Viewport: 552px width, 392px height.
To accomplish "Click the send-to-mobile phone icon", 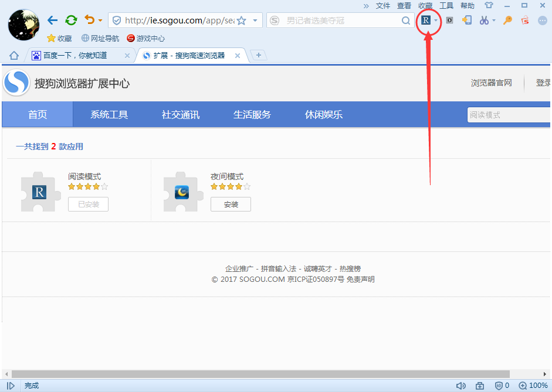I will pos(467,20).
